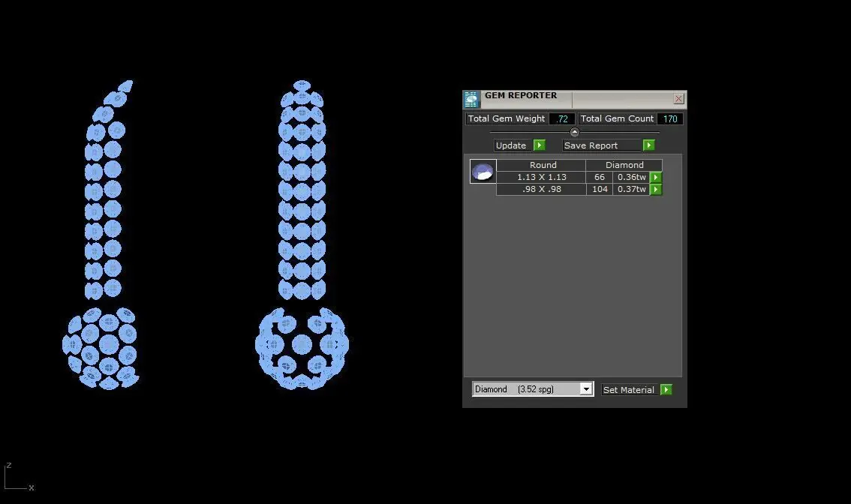Select the Total Gem Count value 170
Image resolution: width=851 pixels, height=504 pixels.
coord(669,118)
